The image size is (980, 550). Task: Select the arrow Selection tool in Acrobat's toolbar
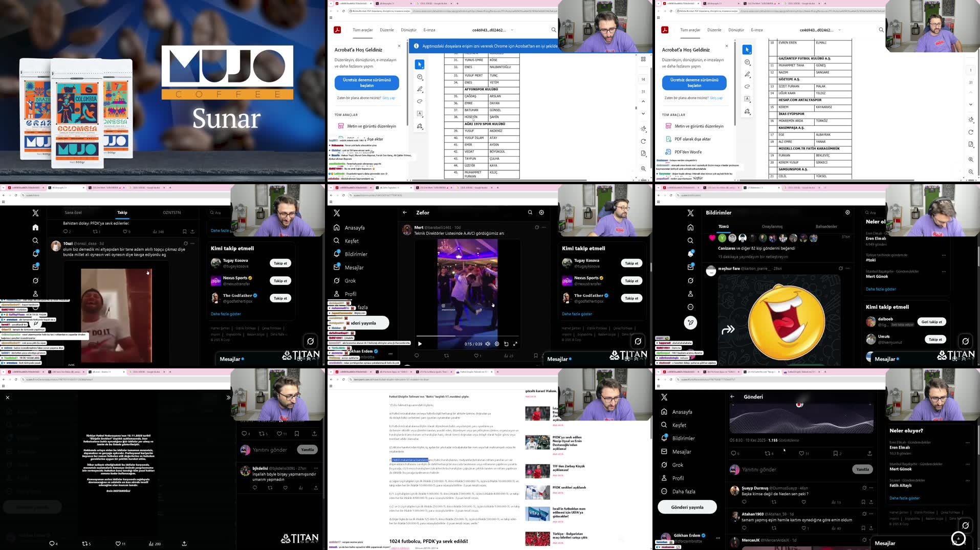pyautogui.click(x=747, y=50)
